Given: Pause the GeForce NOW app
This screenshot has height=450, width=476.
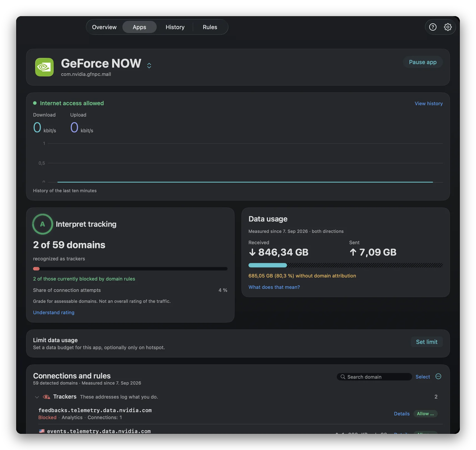Looking at the screenshot, I should pos(423,62).
